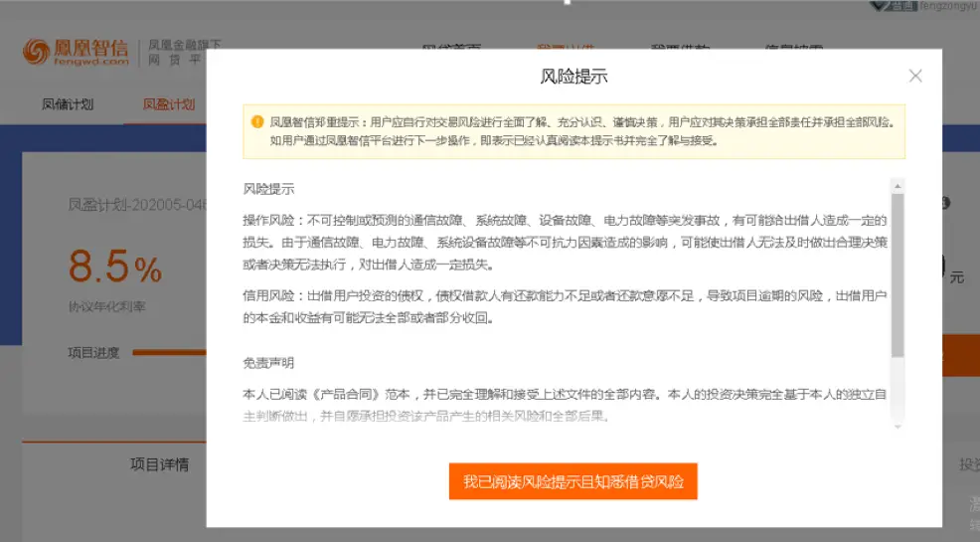Click the dialog scrollbar thumb

coord(898,275)
